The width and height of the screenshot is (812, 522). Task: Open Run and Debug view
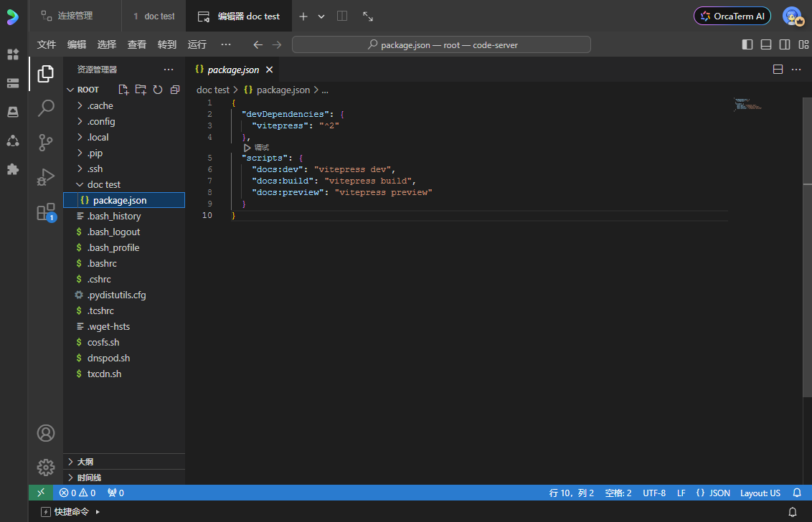pyautogui.click(x=46, y=176)
